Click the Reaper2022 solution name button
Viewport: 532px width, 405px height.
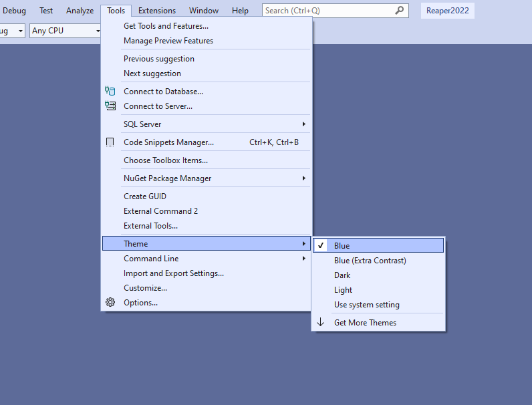click(x=448, y=11)
